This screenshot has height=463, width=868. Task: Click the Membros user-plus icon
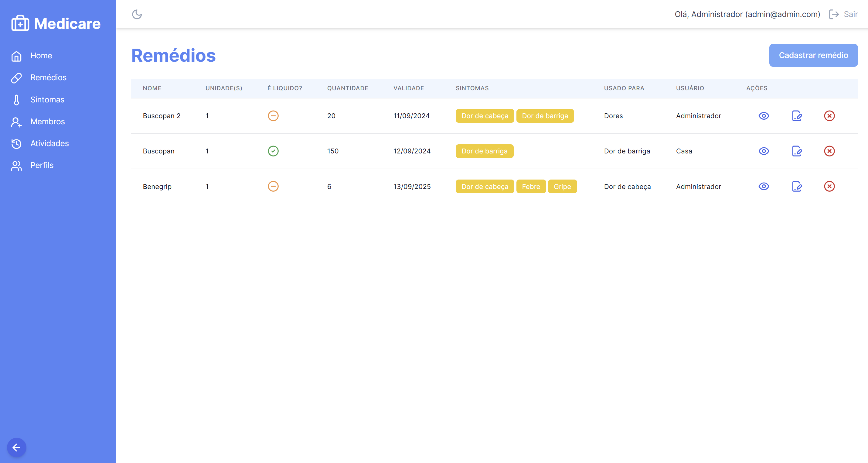pyautogui.click(x=16, y=122)
